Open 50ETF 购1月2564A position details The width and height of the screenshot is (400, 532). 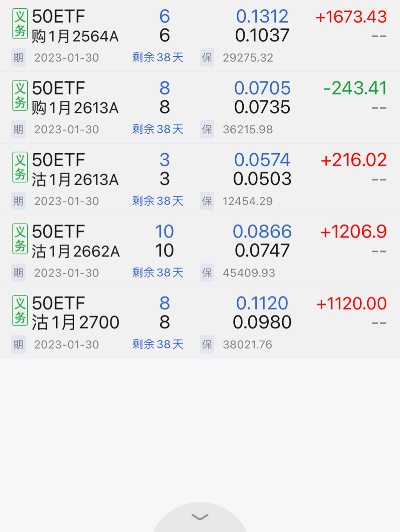75,27
